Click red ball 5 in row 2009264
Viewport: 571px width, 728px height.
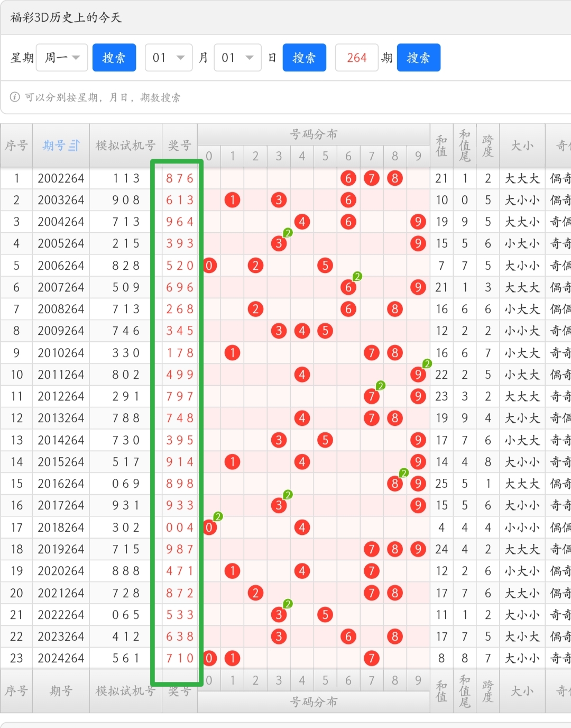tap(325, 331)
